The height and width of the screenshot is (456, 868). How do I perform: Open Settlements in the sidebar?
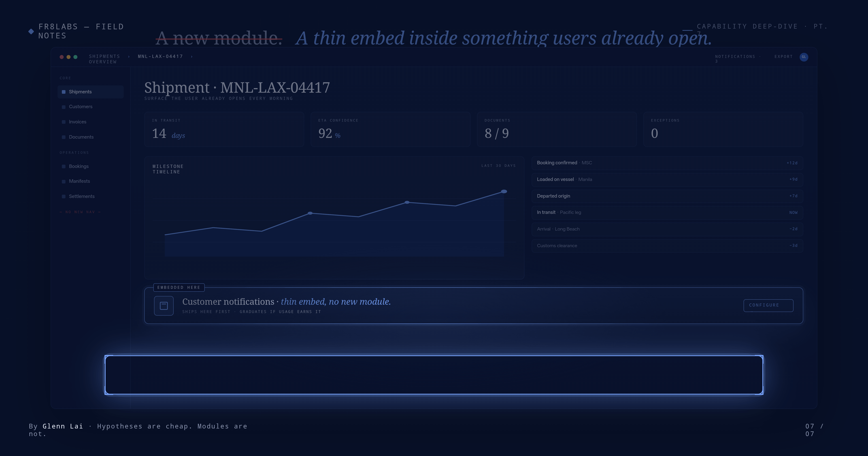coord(90,196)
